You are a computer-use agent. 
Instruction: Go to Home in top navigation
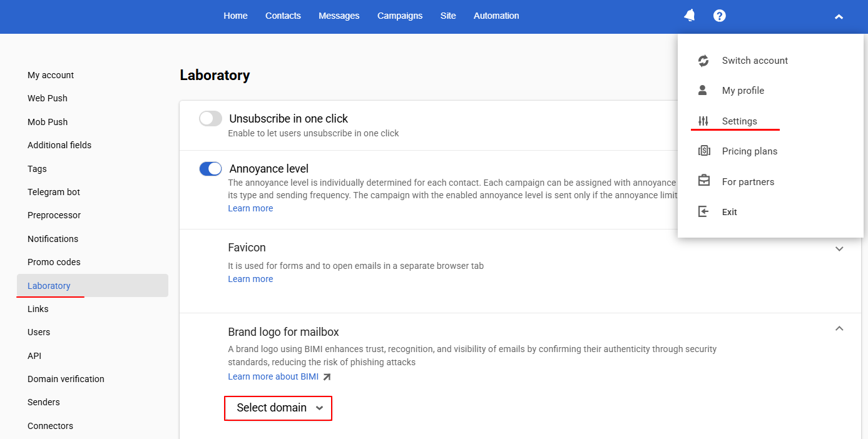click(x=235, y=16)
